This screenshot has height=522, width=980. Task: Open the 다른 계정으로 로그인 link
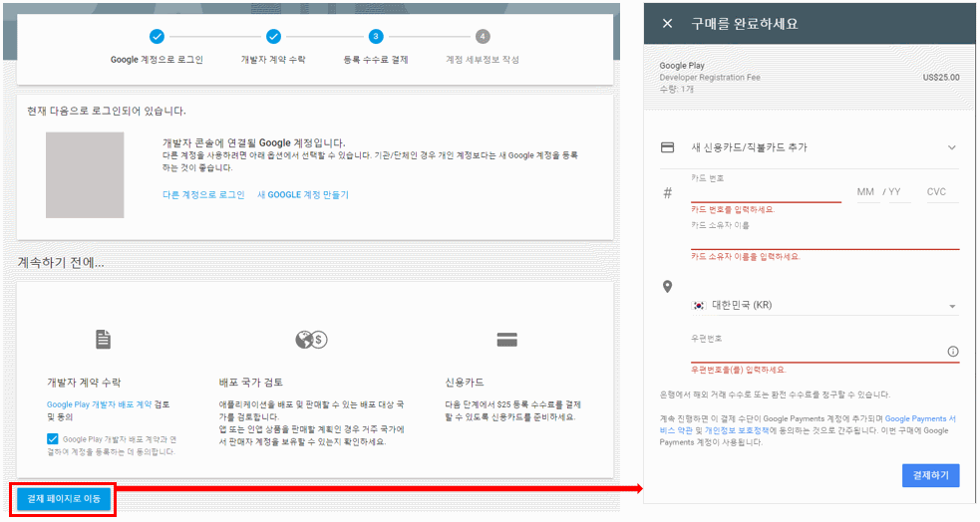coord(203,195)
